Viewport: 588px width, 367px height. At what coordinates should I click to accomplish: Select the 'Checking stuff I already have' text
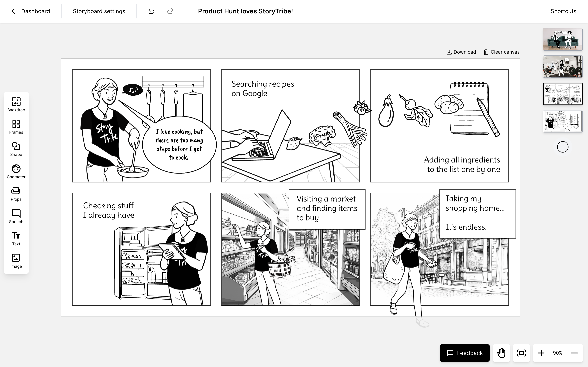(108, 210)
